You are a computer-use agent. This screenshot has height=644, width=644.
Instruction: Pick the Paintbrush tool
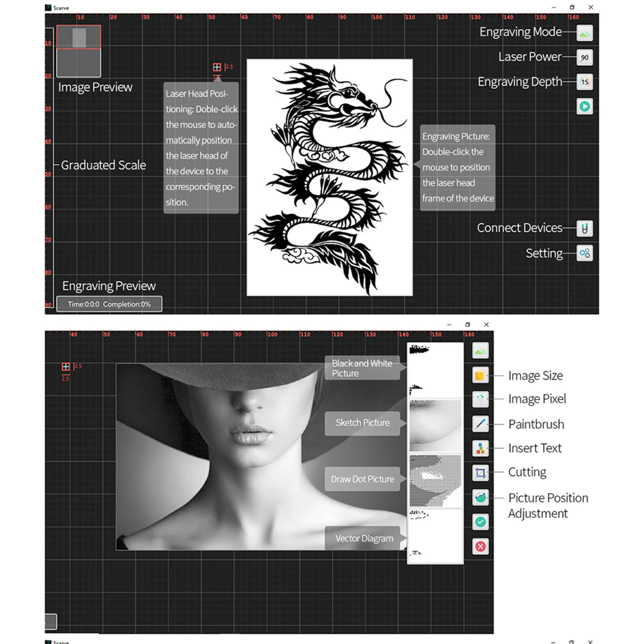coord(480,424)
